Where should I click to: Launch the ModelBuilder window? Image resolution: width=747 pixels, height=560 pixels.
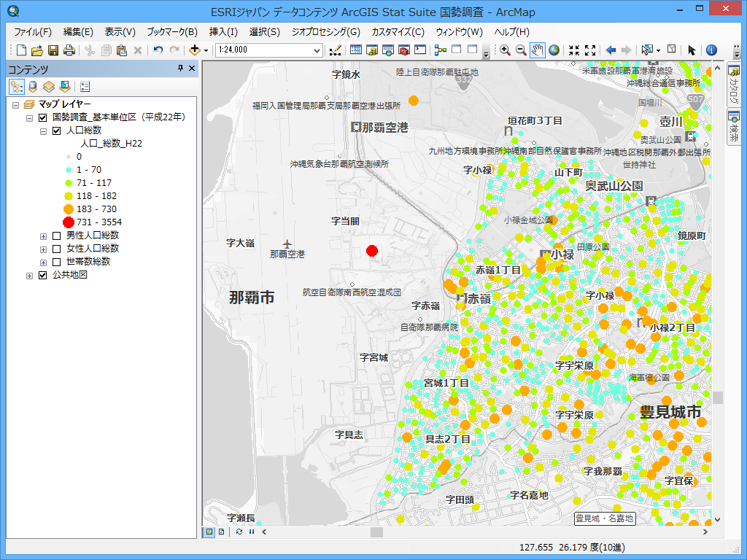pyautogui.click(x=441, y=50)
